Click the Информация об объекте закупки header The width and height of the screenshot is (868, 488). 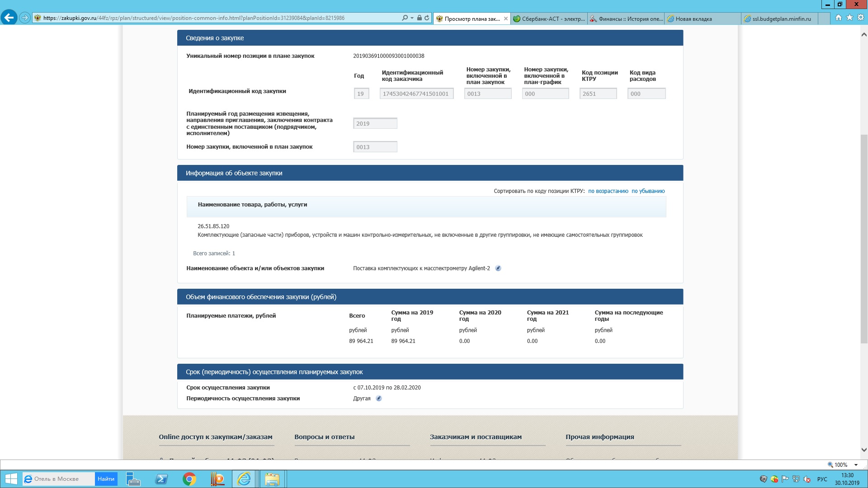coord(430,173)
